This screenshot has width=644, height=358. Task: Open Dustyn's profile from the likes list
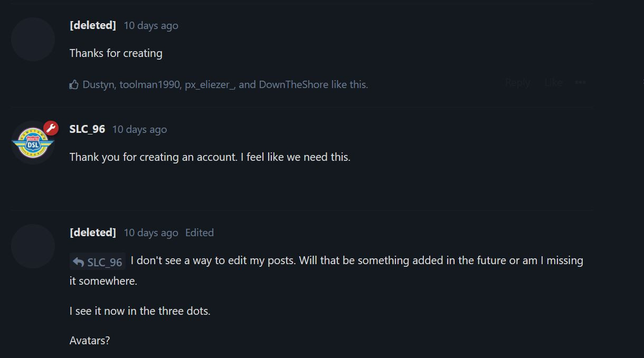(98, 84)
